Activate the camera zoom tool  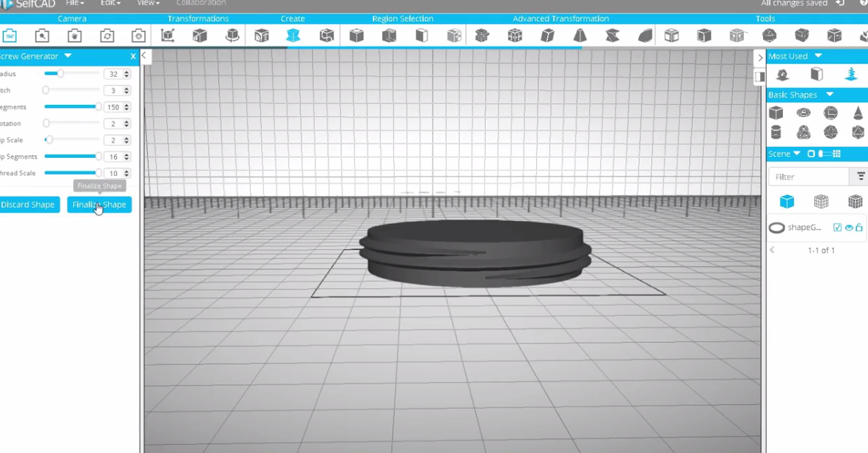tap(42, 36)
